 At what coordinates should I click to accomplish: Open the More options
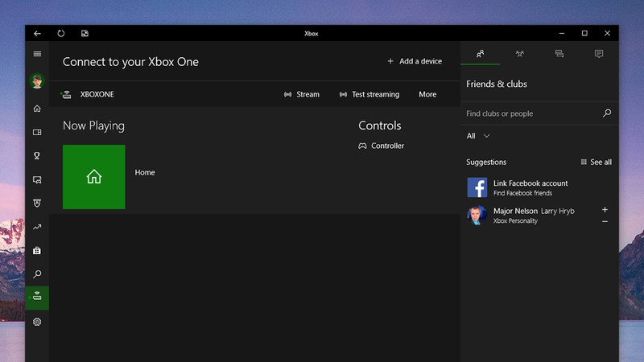[427, 94]
